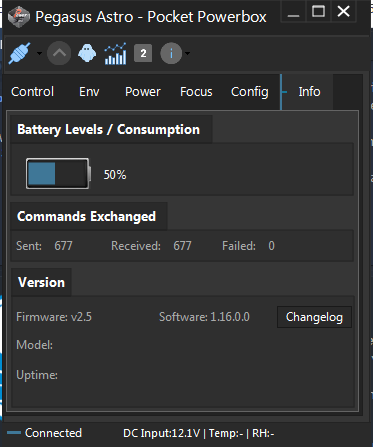Image resolution: width=373 pixels, height=447 pixels.
Task: Open the bar chart graph icon
Action: click(x=115, y=53)
